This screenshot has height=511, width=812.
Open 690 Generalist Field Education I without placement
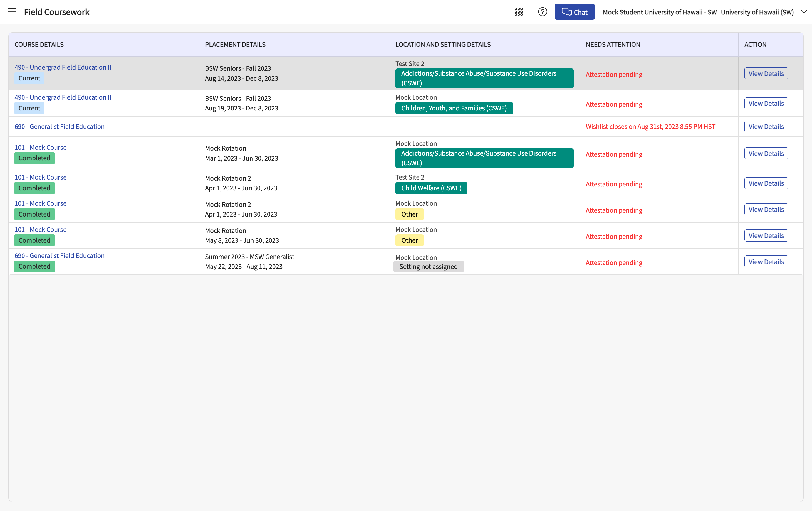[x=61, y=127]
